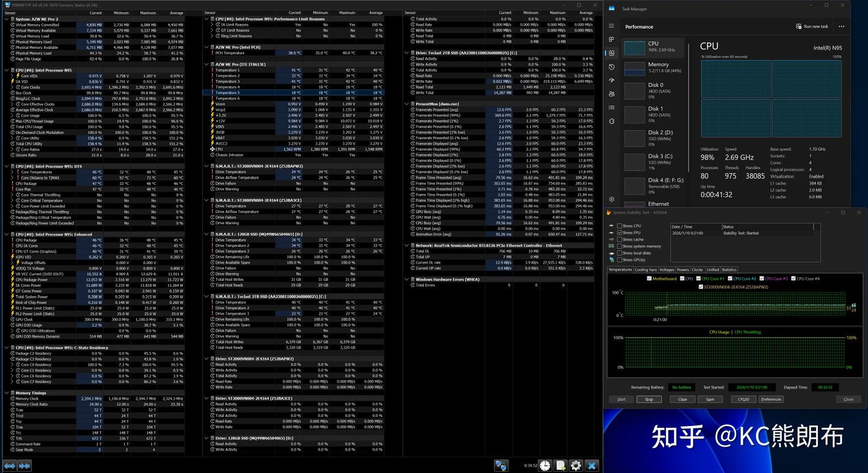Switch to the Cooling Fans tab

tap(646, 270)
